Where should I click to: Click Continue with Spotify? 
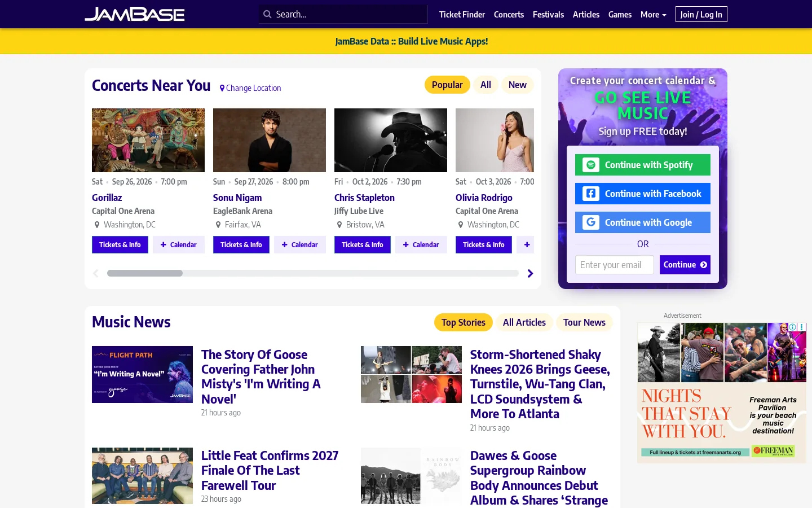pos(643,165)
